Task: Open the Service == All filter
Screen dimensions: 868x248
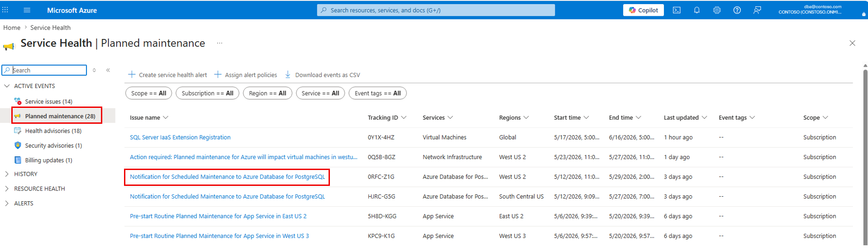Action: pos(320,93)
